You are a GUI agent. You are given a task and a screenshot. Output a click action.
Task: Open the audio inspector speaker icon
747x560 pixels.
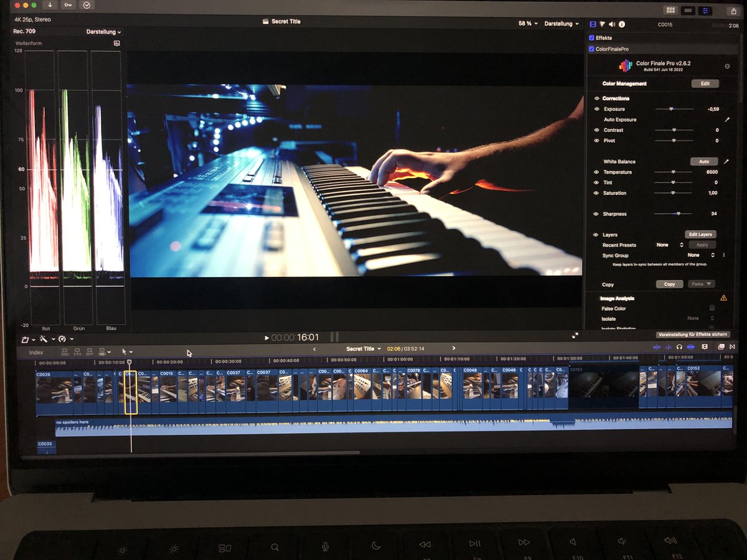612,24
